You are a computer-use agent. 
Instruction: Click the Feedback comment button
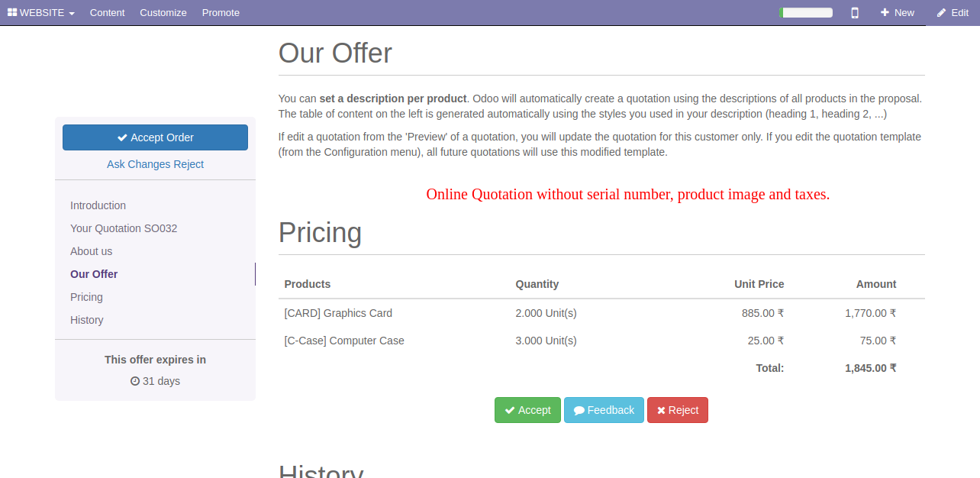pyautogui.click(x=604, y=410)
